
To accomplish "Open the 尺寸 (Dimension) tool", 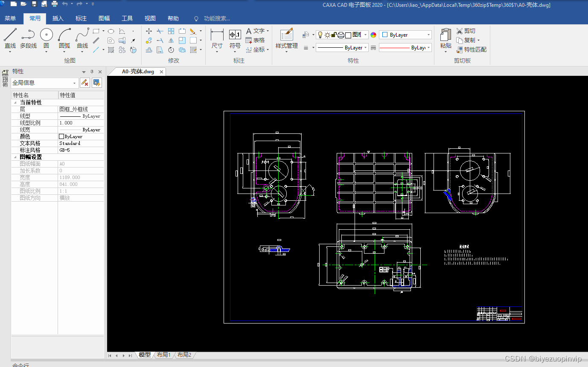I will coord(217,39).
